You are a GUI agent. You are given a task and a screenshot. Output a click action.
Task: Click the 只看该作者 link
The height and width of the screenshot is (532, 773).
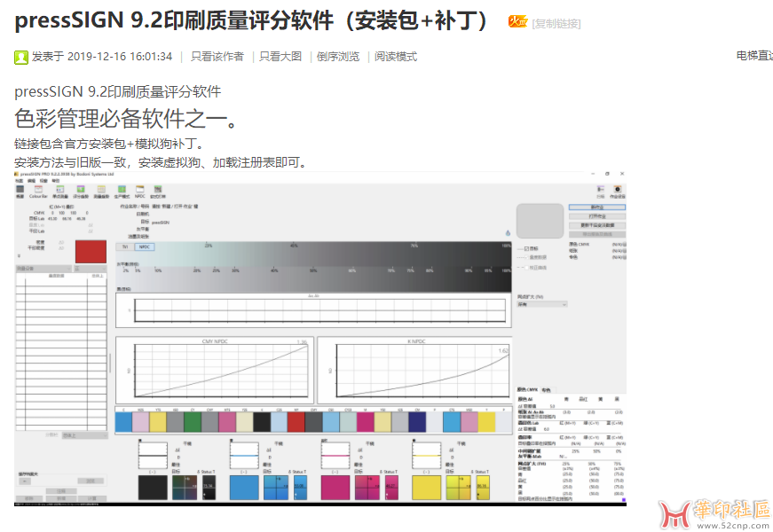[x=217, y=57]
